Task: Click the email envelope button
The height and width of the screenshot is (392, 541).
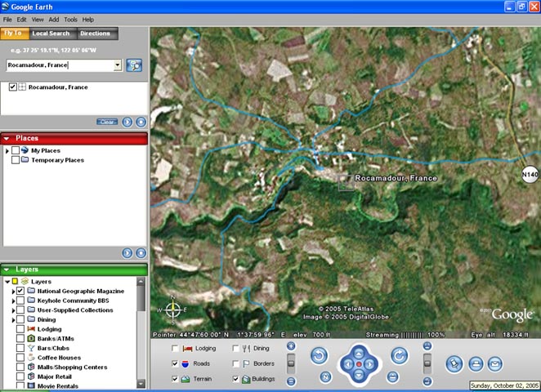Action: [494, 364]
